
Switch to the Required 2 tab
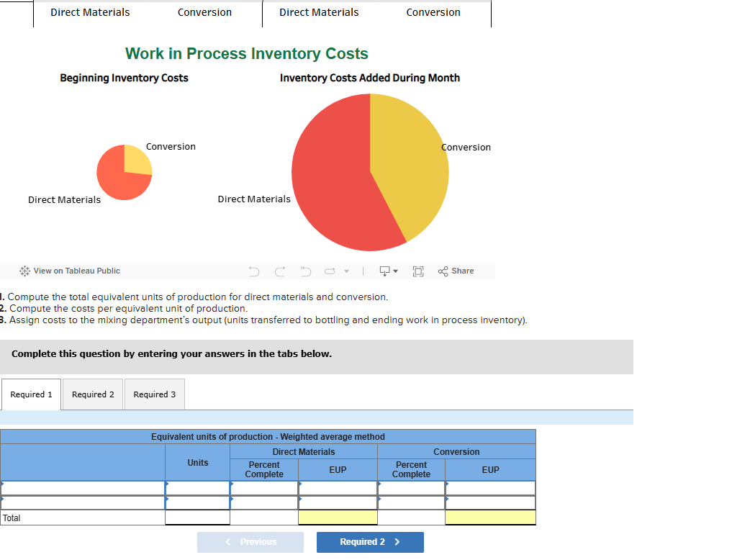tap(92, 394)
